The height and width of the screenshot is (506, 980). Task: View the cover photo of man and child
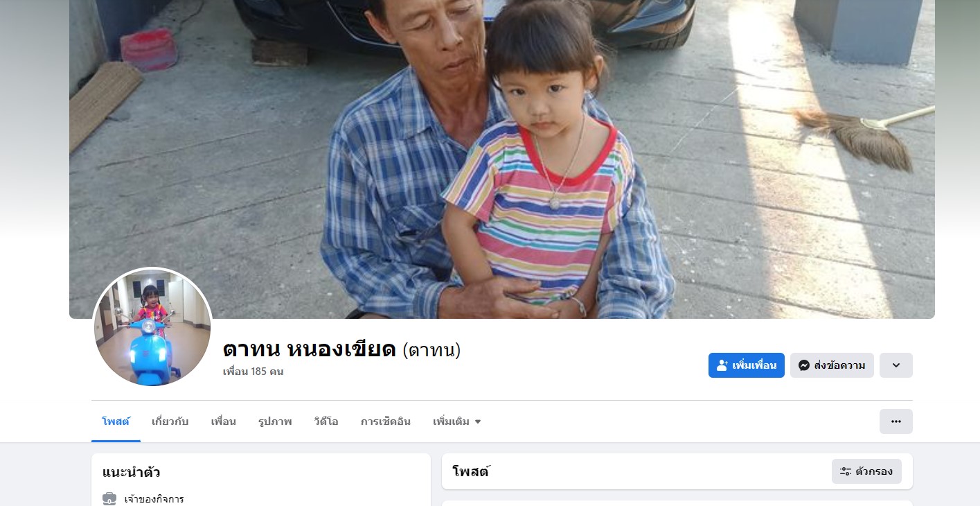click(x=502, y=159)
